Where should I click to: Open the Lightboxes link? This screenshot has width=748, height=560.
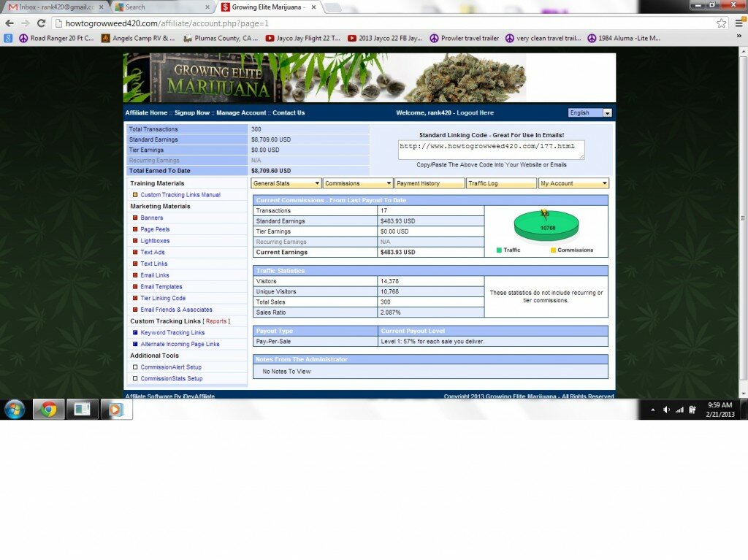[x=155, y=241]
